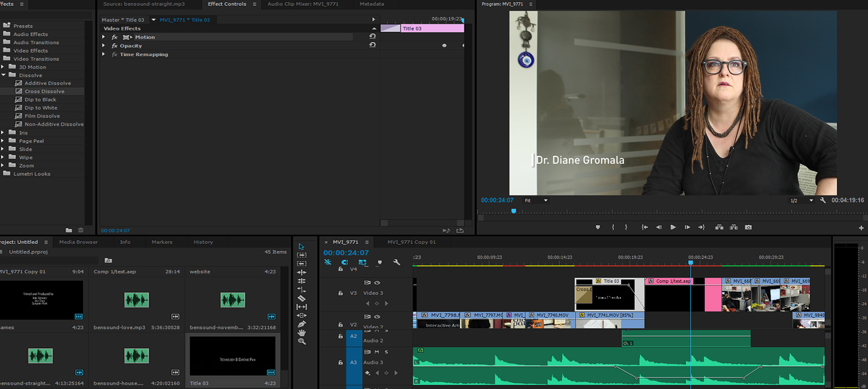Screen dimensions: 868x389
Task: Choose the Zoom tool magnifier
Action: point(302,342)
